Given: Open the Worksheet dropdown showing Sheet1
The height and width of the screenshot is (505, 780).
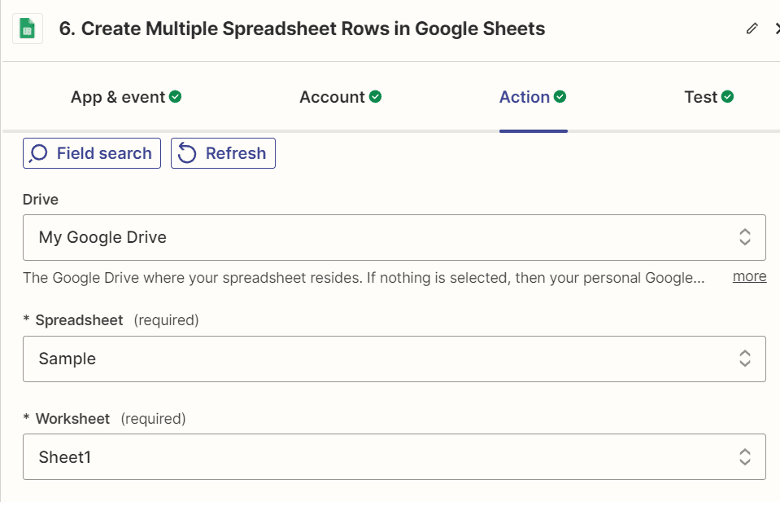Looking at the screenshot, I should tap(394, 457).
